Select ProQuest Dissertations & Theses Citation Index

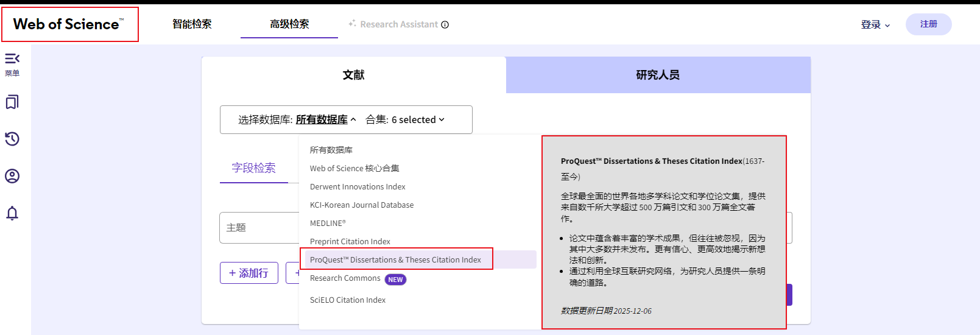pos(395,260)
